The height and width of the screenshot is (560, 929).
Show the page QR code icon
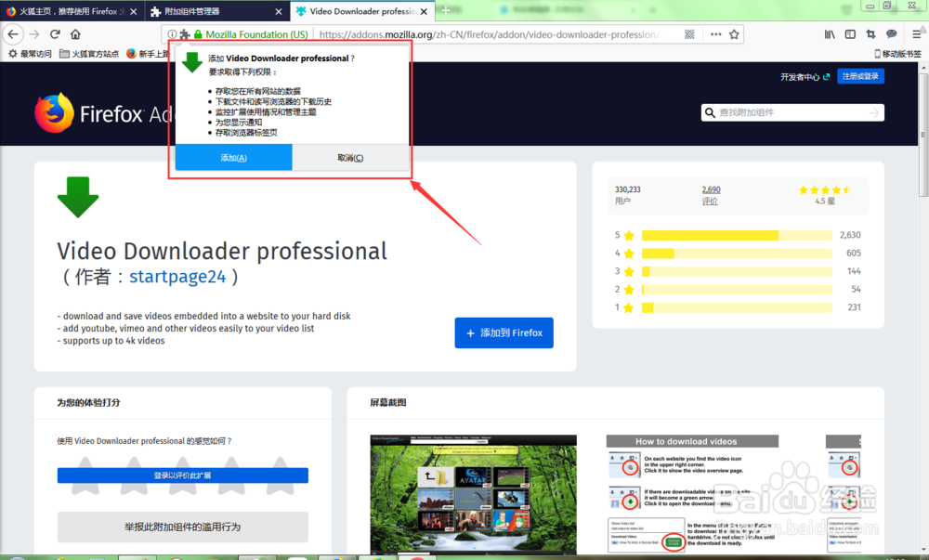[689, 34]
